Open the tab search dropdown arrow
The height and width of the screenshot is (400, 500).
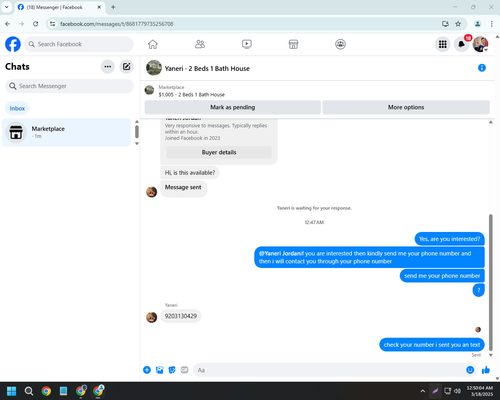click(x=6, y=7)
